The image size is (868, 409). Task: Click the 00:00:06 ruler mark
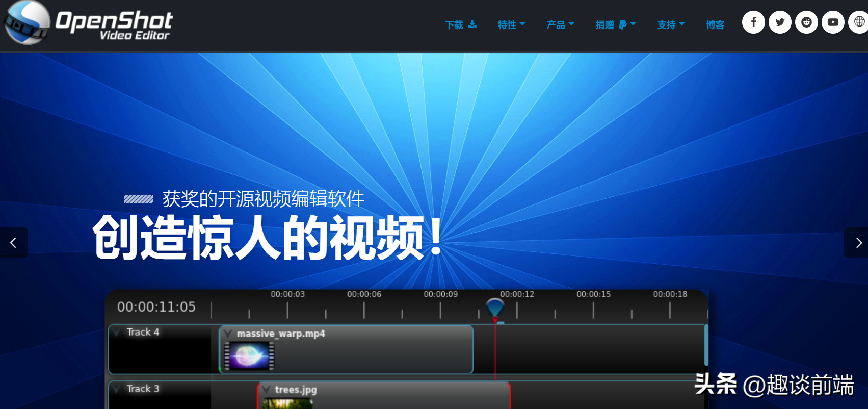(364, 294)
